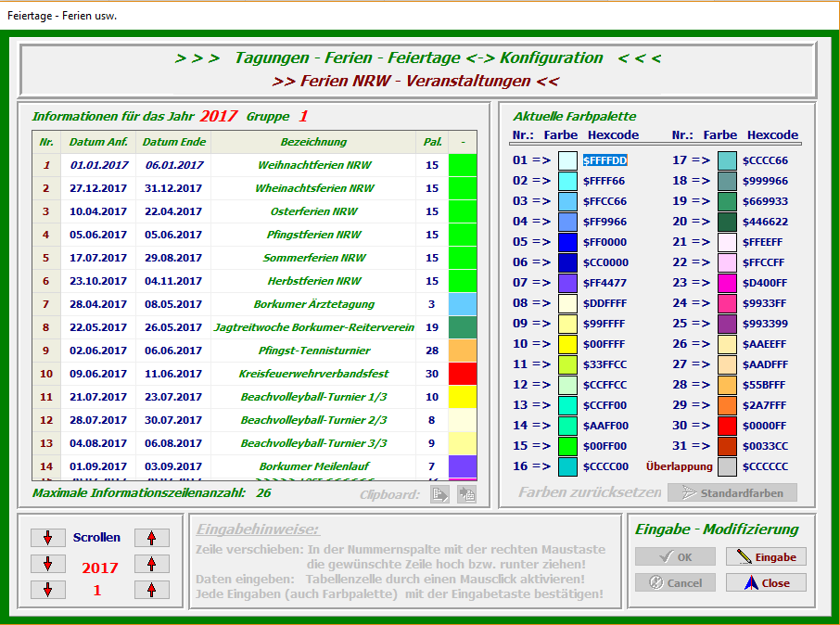The height and width of the screenshot is (625, 840).
Task: Click the scroll up arrow beside Scrollen
Action: [151, 538]
